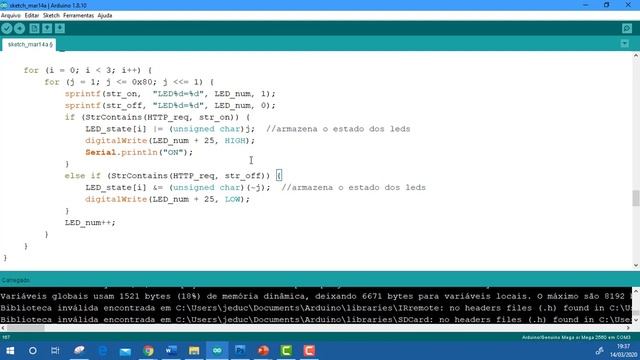
Task: Click the pinned app beside Task View
Action: [79, 351]
